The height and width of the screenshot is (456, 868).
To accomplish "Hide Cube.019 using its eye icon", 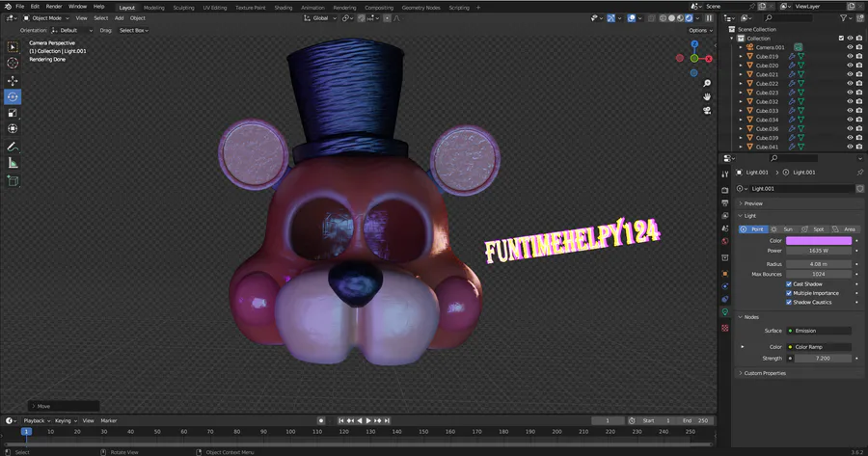I will click(x=850, y=57).
